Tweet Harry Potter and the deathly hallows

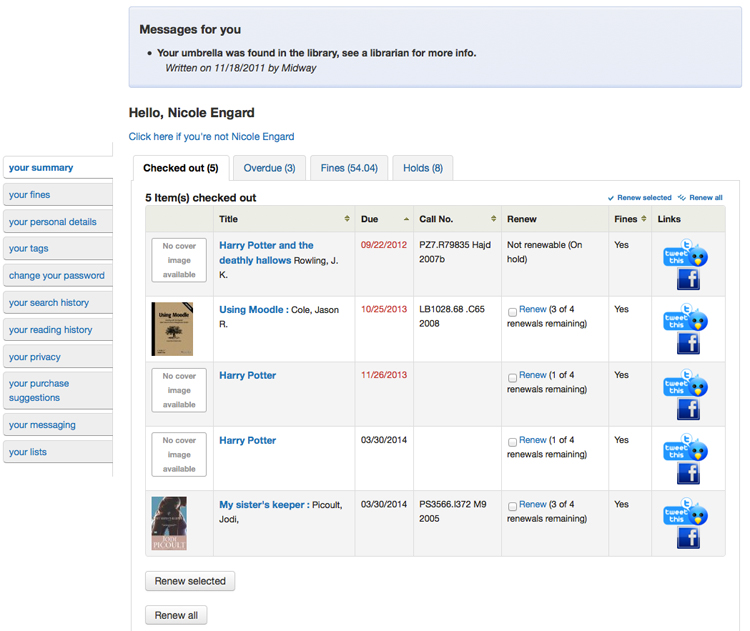click(x=685, y=253)
